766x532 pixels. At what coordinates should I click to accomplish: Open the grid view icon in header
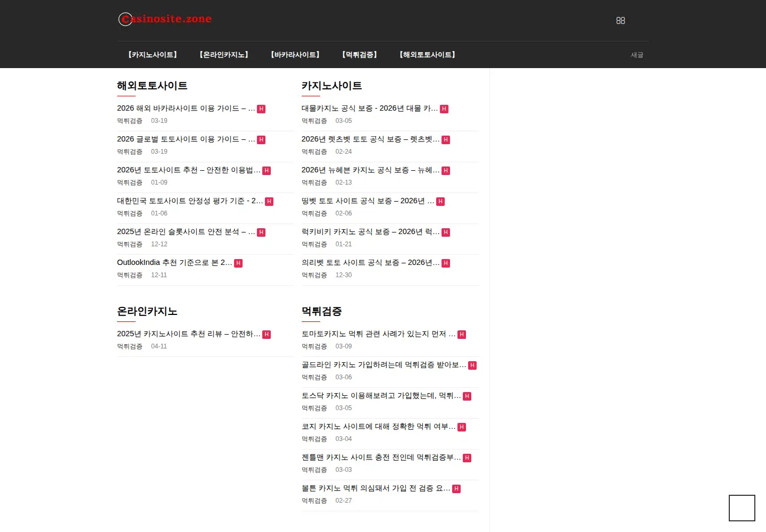point(620,21)
